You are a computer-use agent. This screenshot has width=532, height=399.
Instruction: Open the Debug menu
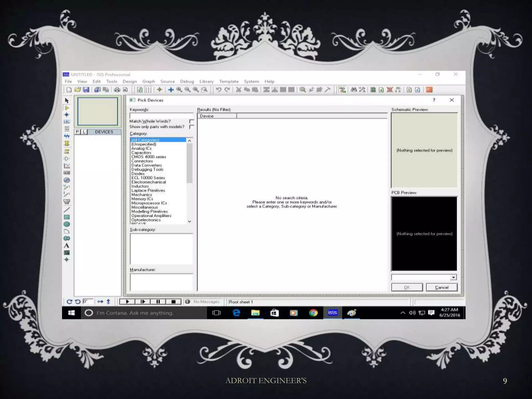(187, 82)
